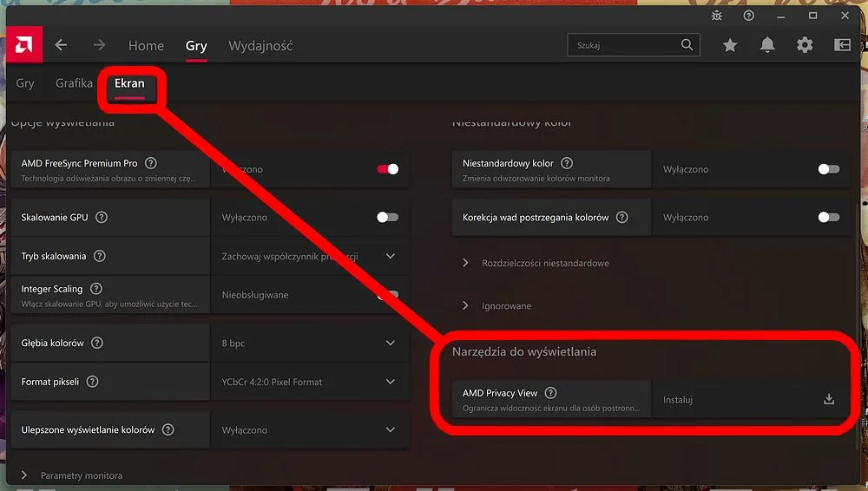
Task: Go back with the left arrow
Action: click(x=61, y=45)
